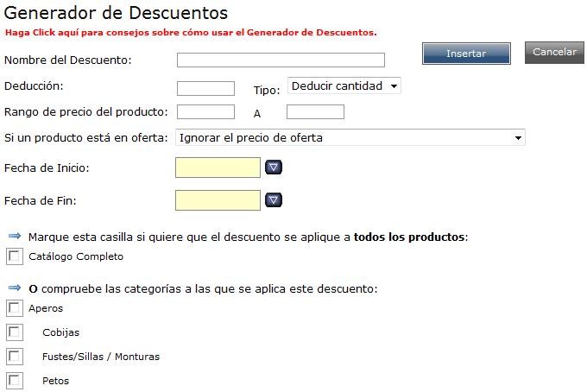This screenshot has width=587, height=392.
Task: Check the Catálogo Completo checkbox
Action: 15,256
